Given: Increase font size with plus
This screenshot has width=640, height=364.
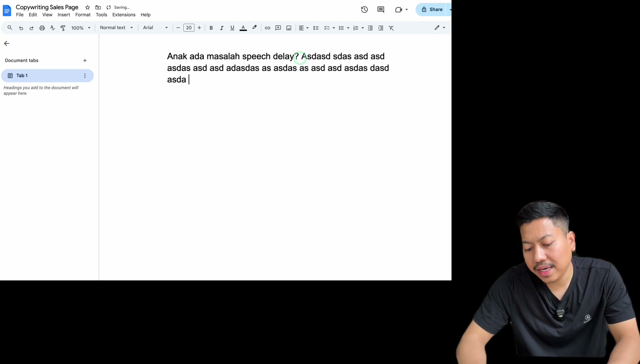Looking at the screenshot, I should 199,28.
